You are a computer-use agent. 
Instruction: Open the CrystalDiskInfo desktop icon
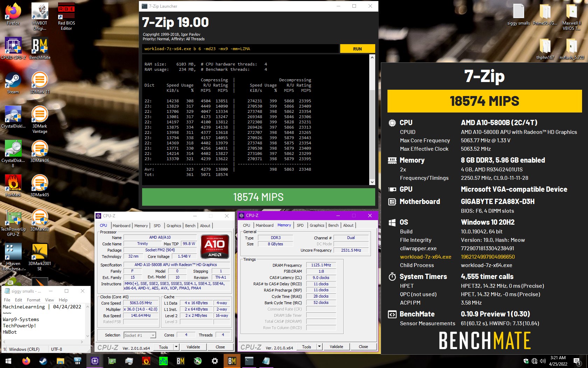[13, 117]
